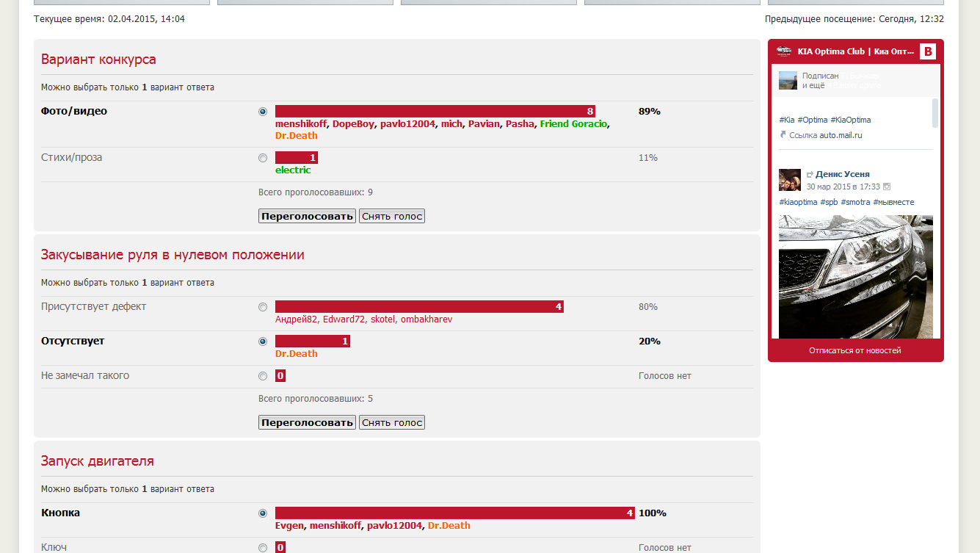
Task: Click the Instagram icon beside post date
Action: tap(886, 187)
